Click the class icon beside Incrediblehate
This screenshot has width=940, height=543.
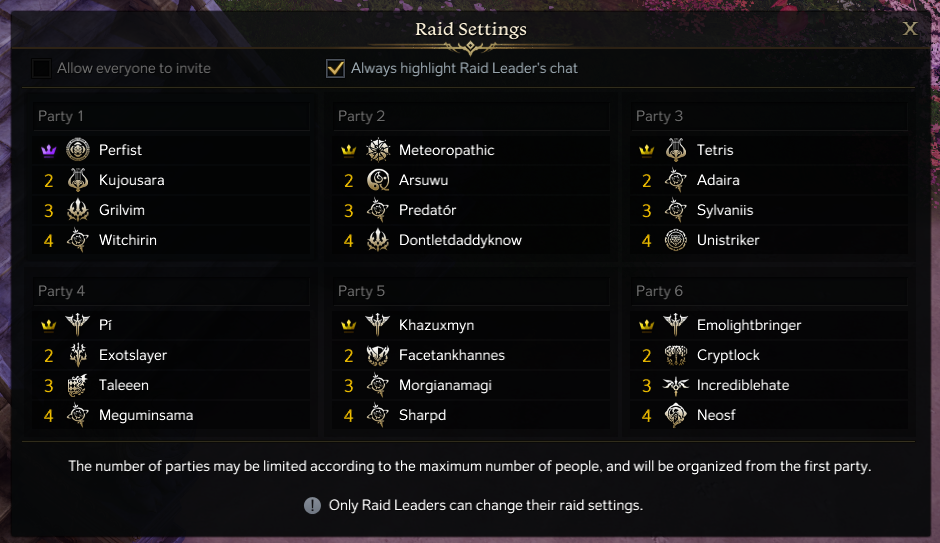676,385
